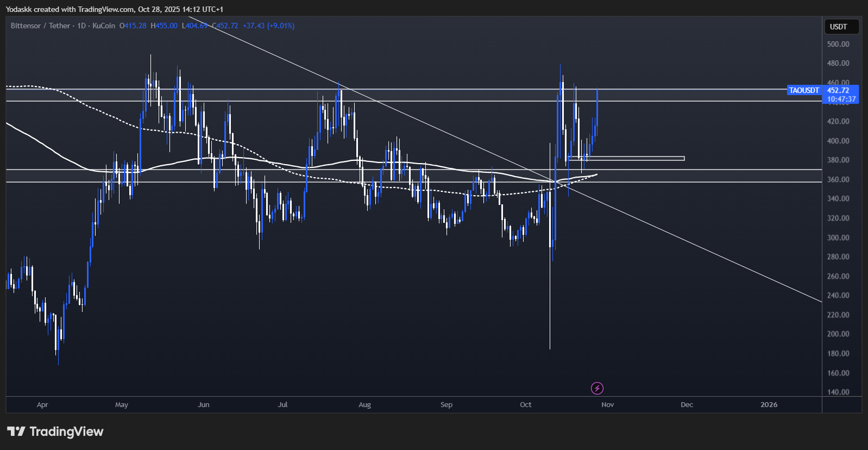Image resolution: width=868 pixels, height=450 pixels.
Task: Click the purple lightning event icon
Action: click(597, 388)
